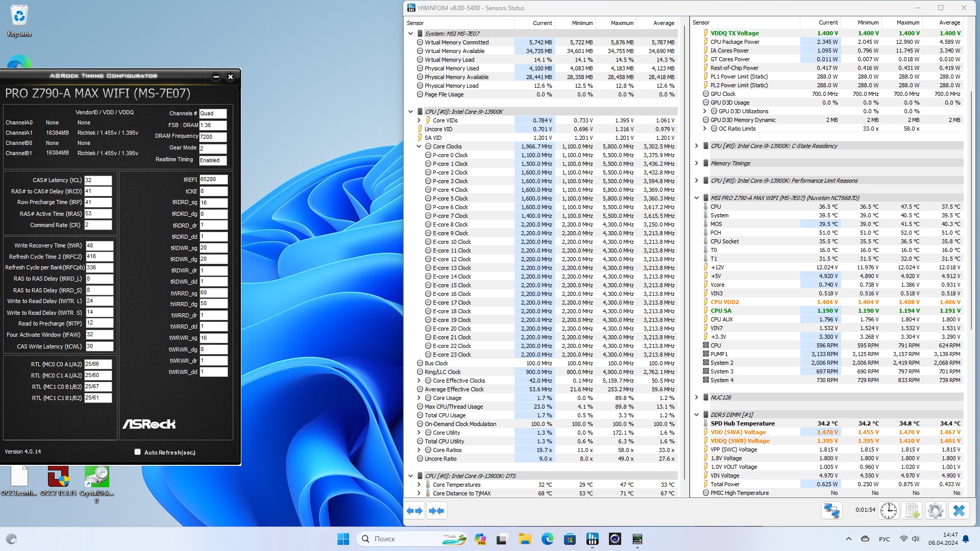This screenshot has width=980, height=551.
Task: Click the expand columns arrows button
Action: coord(414,511)
